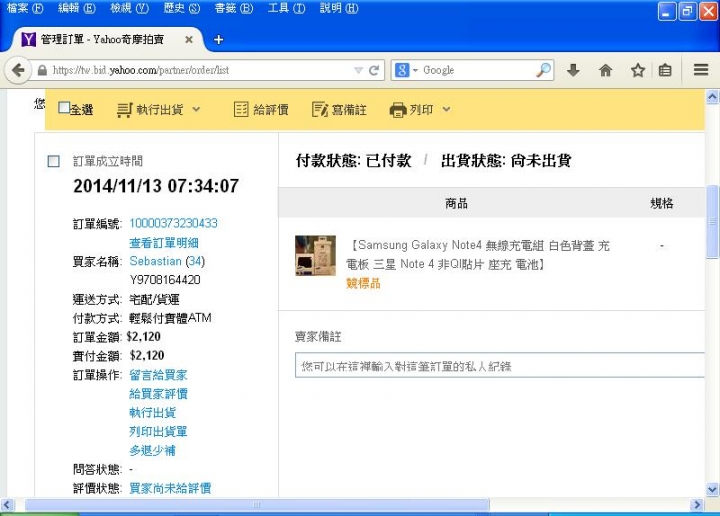Click the 列印 printer icon in toolbar
The height and width of the screenshot is (516, 720).
click(398, 110)
